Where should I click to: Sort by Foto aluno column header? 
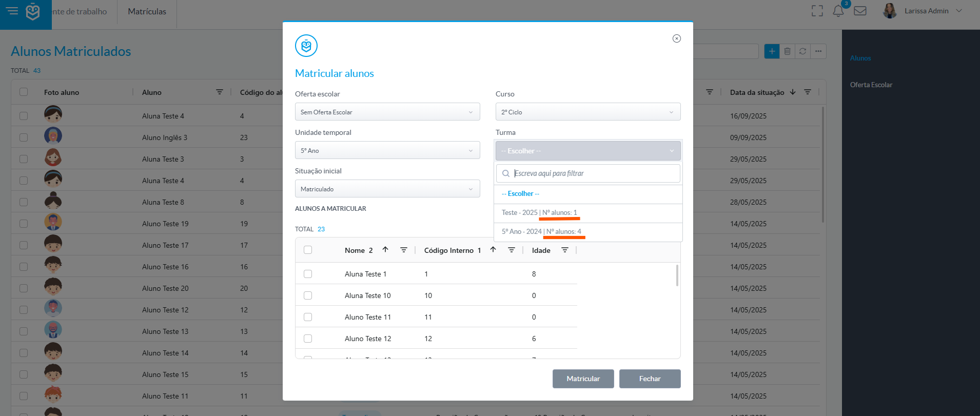click(62, 92)
